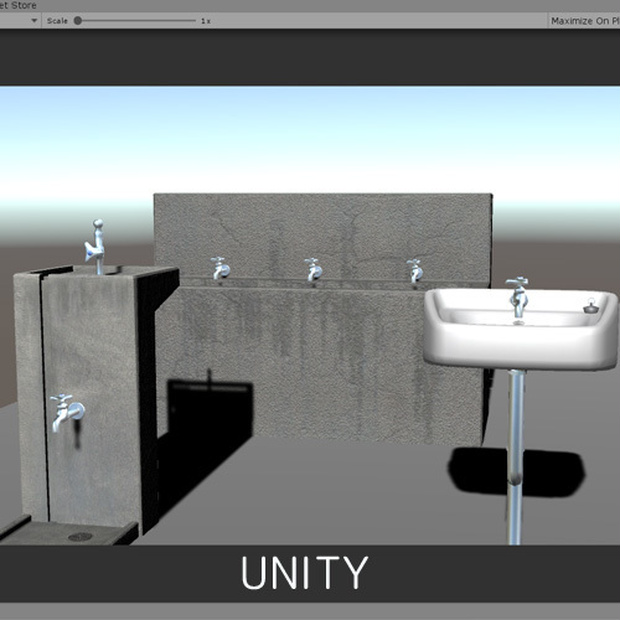
Task: Click the drain plug on the sink rim
Action: pyautogui.click(x=590, y=306)
